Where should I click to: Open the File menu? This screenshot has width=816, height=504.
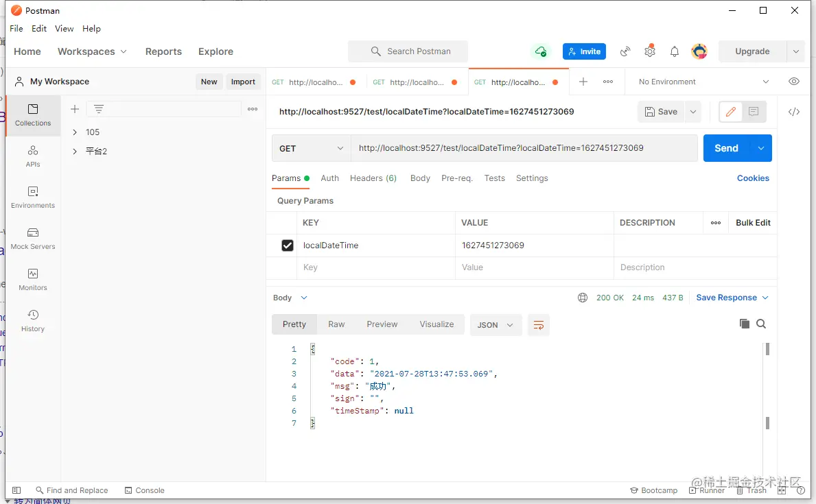click(x=16, y=29)
